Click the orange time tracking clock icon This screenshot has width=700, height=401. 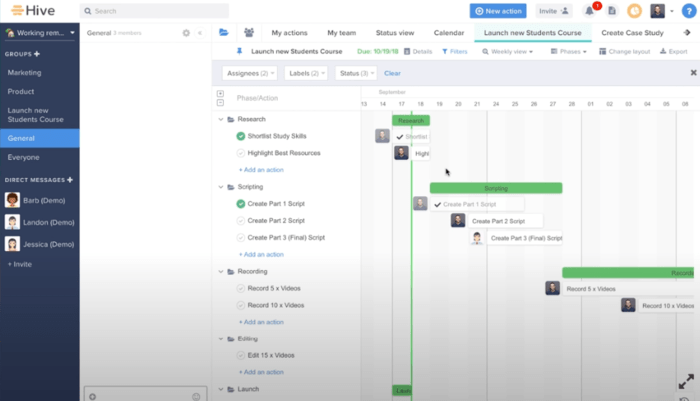634,11
